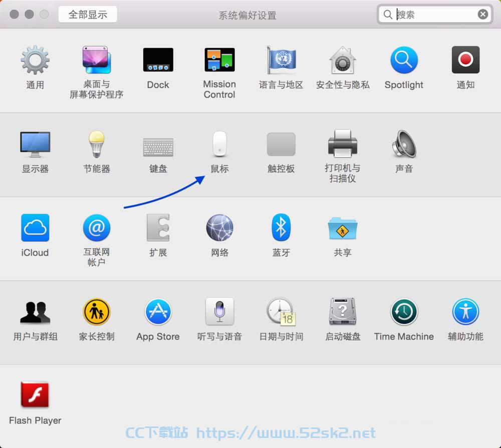This screenshot has width=501, height=448.
Task: Focus the 搜索 search field
Action: 435,15
